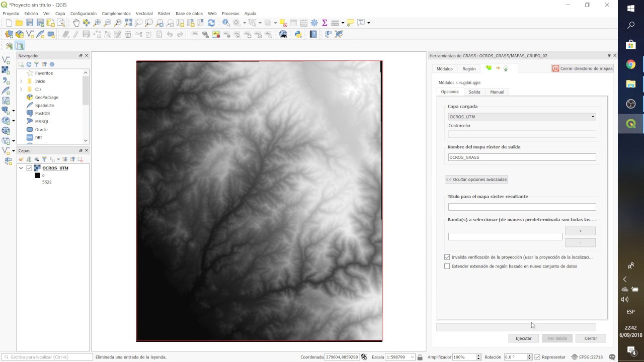Open layer styling brush in Capas panel
This screenshot has width=644, height=362.
(21, 159)
